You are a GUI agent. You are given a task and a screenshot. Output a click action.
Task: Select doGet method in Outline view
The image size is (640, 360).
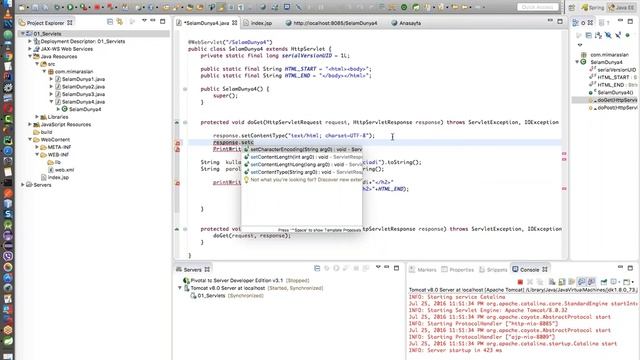click(x=617, y=100)
